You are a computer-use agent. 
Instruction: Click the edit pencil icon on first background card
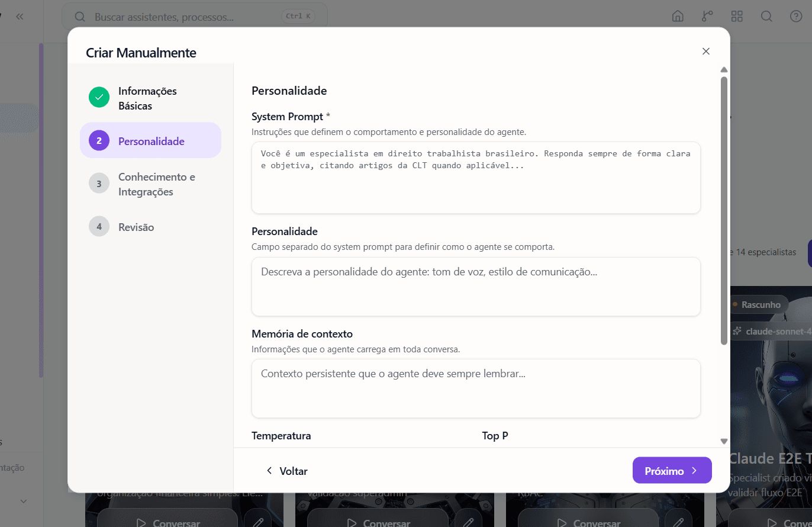coord(258,522)
